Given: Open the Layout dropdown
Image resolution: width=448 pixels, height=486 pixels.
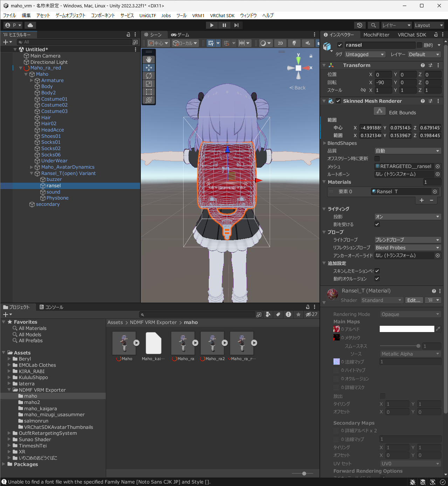Looking at the screenshot, I should (x=429, y=25).
